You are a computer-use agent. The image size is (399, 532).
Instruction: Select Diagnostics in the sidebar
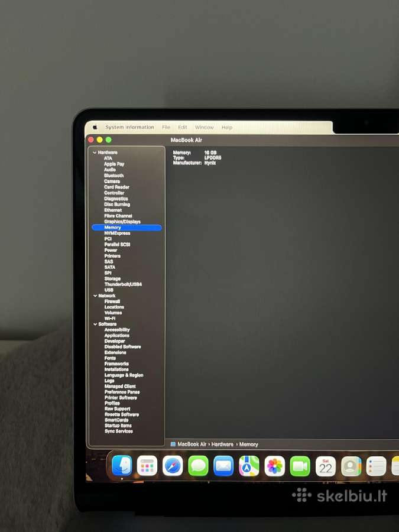click(116, 199)
